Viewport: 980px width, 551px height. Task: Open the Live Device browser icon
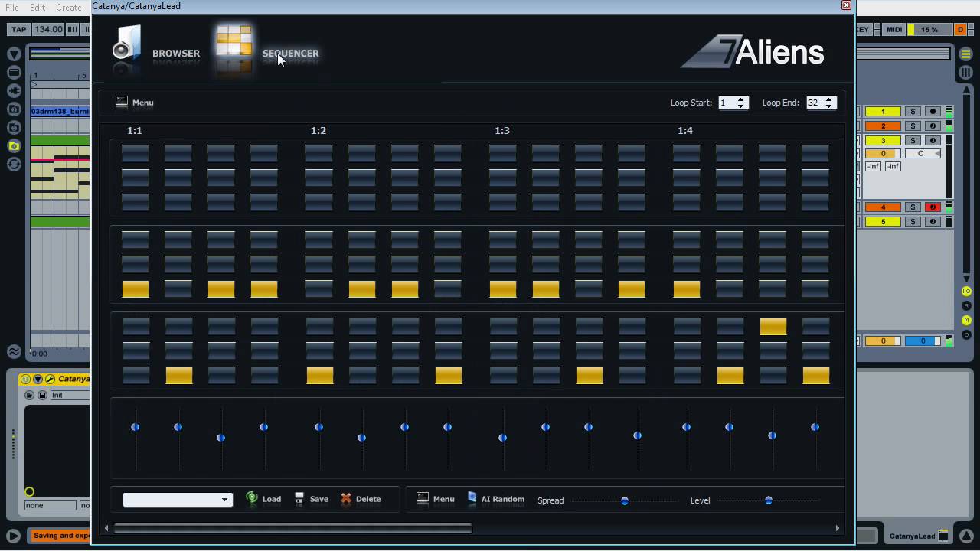click(14, 73)
